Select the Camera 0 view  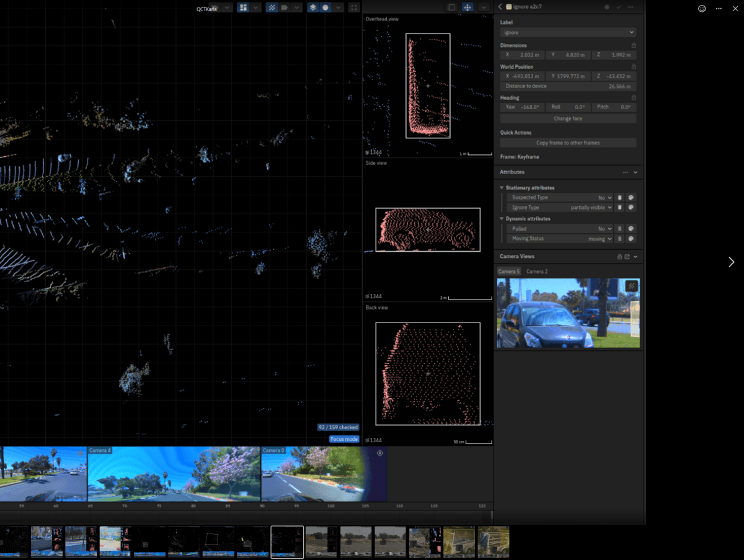click(324, 474)
